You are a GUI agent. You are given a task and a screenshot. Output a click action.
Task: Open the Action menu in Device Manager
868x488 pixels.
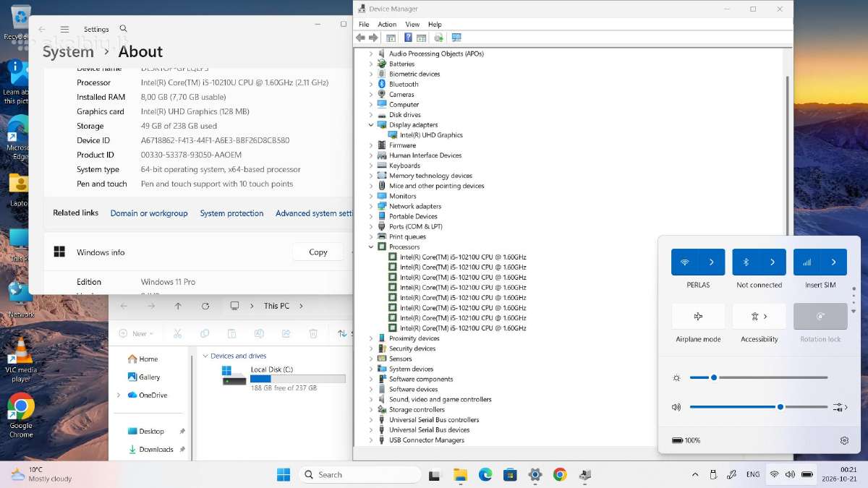pyautogui.click(x=387, y=25)
